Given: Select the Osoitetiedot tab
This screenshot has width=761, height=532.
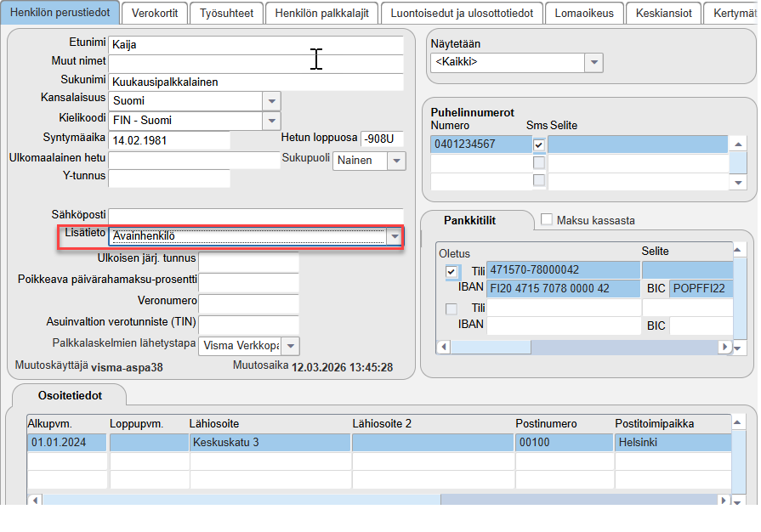Looking at the screenshot, I should [71, 396].
